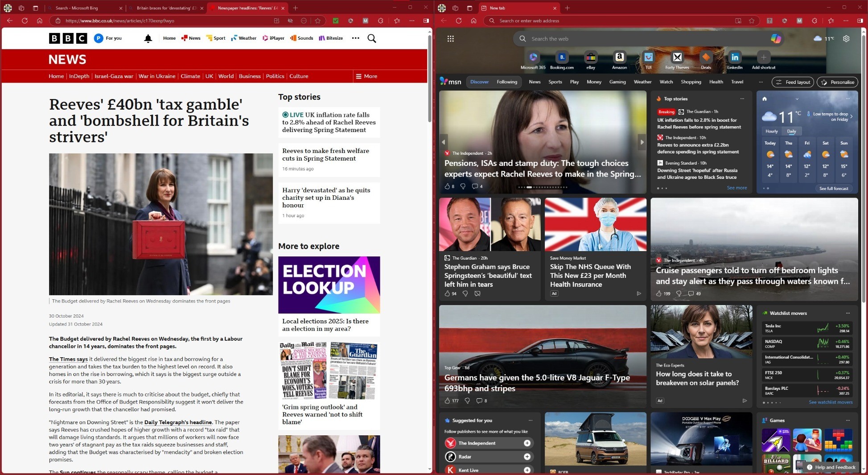This screenshot has width=868, height=475.
Task: Open MSN app launcher grid icon
Action: 451,39
